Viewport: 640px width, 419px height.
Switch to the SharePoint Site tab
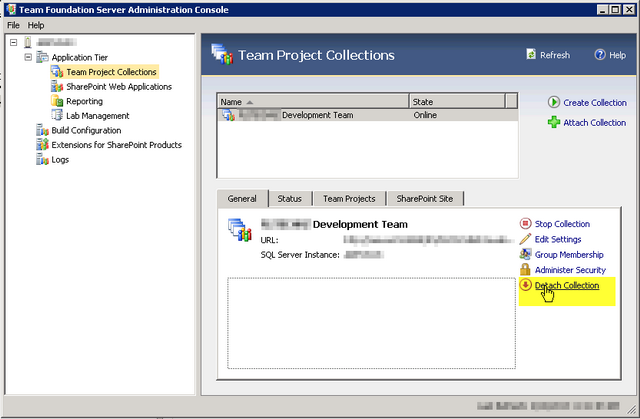424,199
